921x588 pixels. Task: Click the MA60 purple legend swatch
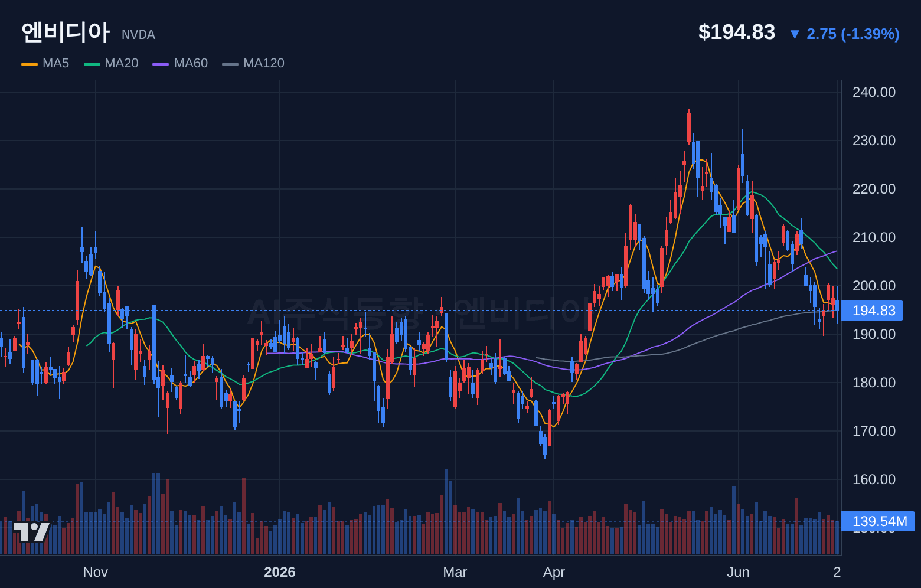(161, 64)
